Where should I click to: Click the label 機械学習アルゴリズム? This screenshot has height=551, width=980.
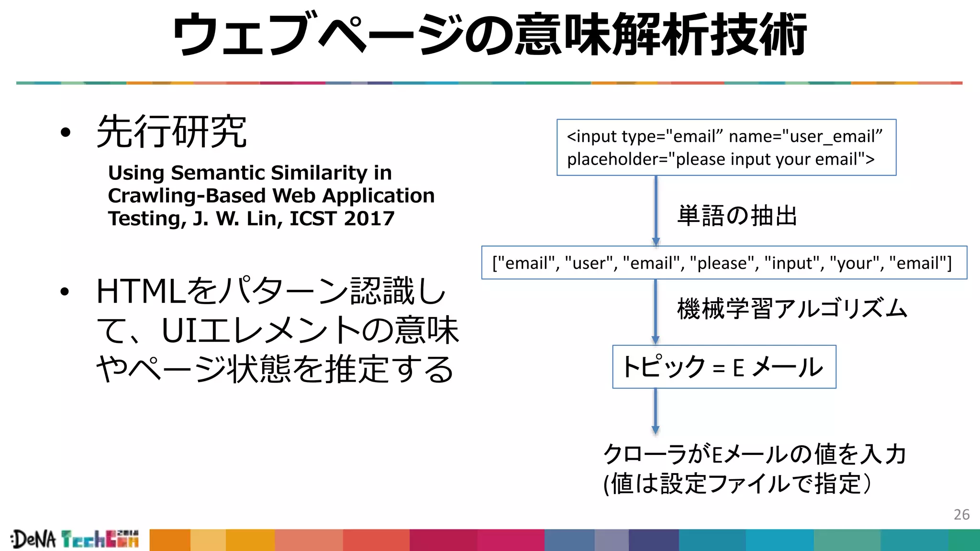coord(792,308)
